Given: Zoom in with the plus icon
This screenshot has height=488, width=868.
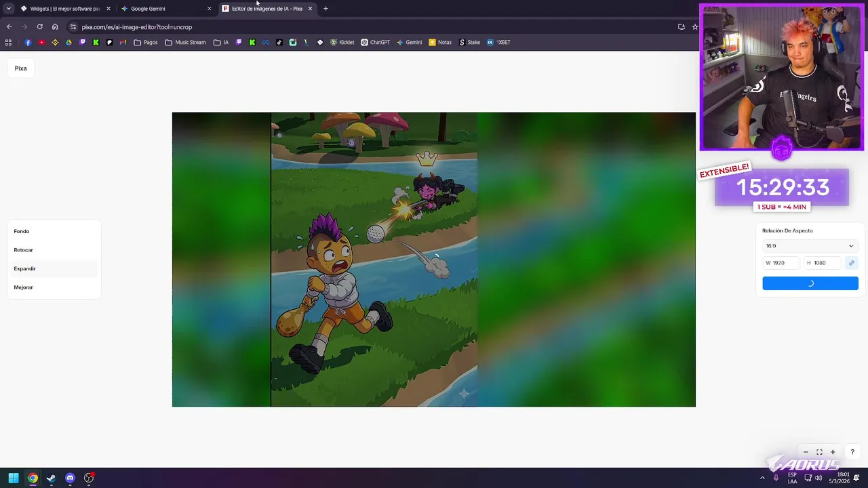Looking at the screenshot, I should point(833,452).
